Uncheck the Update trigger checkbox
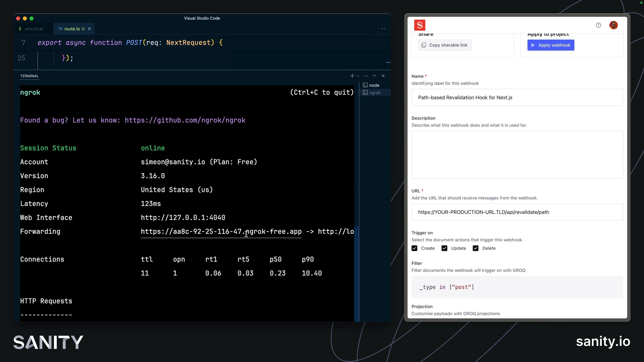The width and height of the screenshot is (644, 362). click(x=444, y=248)
